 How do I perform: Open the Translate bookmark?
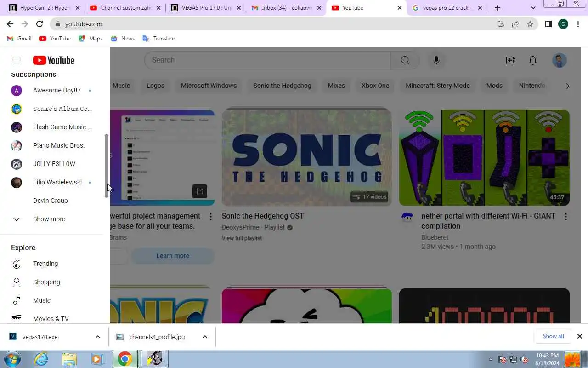pyautogui.click(x=159, y=39)
